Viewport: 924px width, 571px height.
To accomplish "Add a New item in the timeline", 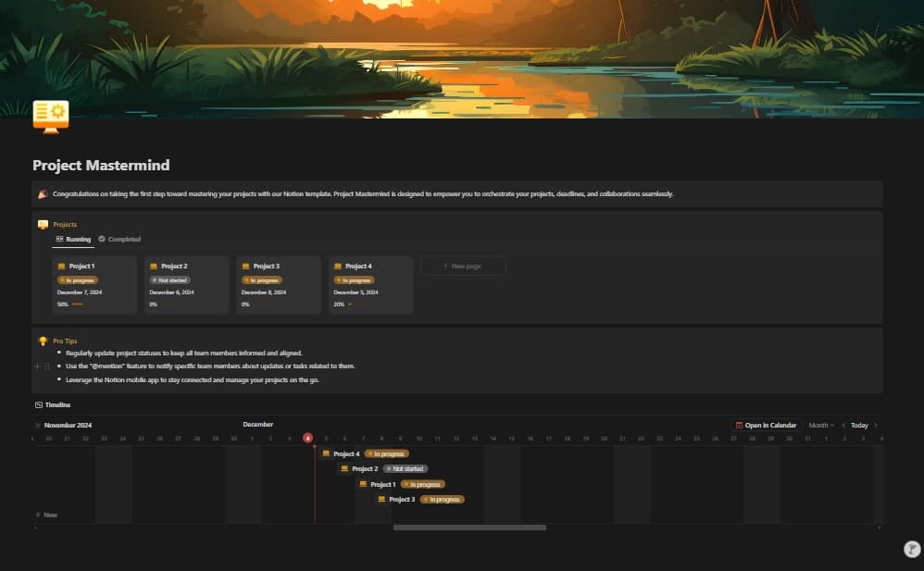I will tap(46, 515).
